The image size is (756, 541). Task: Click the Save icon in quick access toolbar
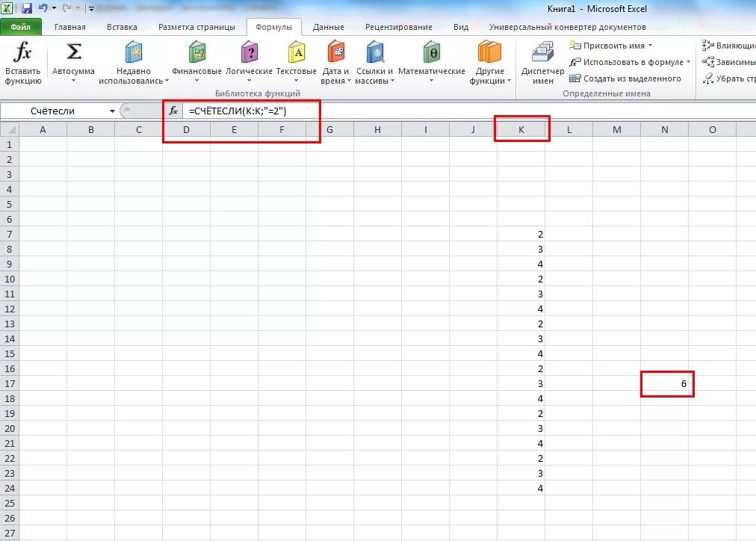coord(26,8)
